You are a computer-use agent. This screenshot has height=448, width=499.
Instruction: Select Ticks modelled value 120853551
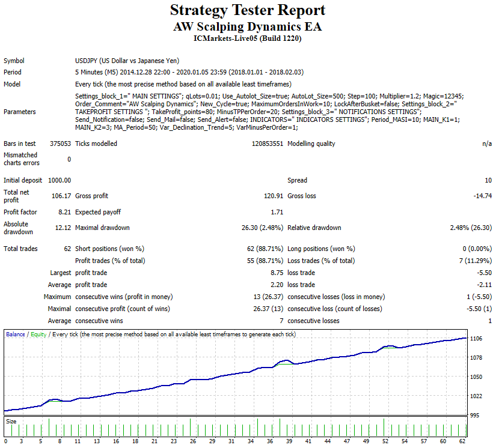[x=268, y=144]
